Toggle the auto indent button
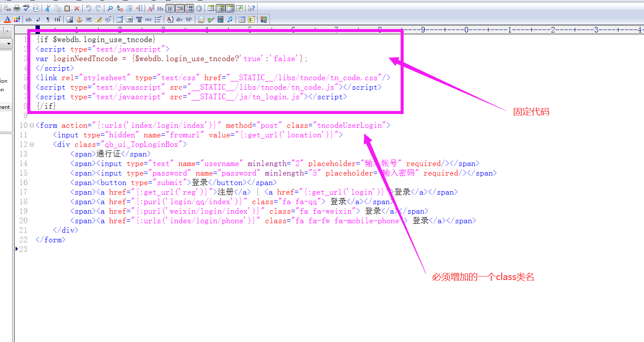 (x=180, y=8)
